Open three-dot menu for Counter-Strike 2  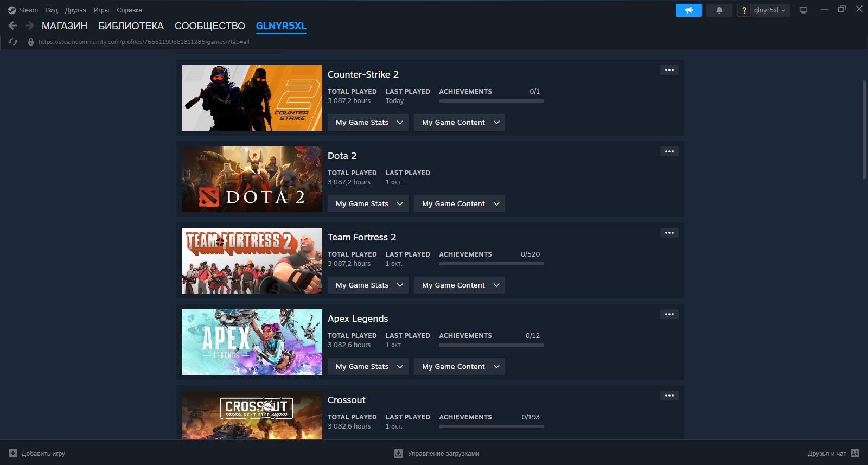(669, 70)
